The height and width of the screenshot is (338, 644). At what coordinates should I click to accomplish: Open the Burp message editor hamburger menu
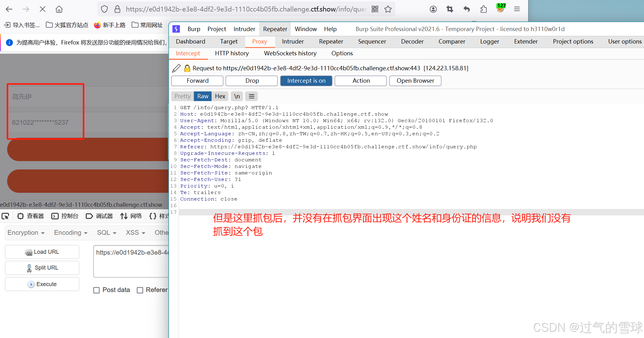252,96
